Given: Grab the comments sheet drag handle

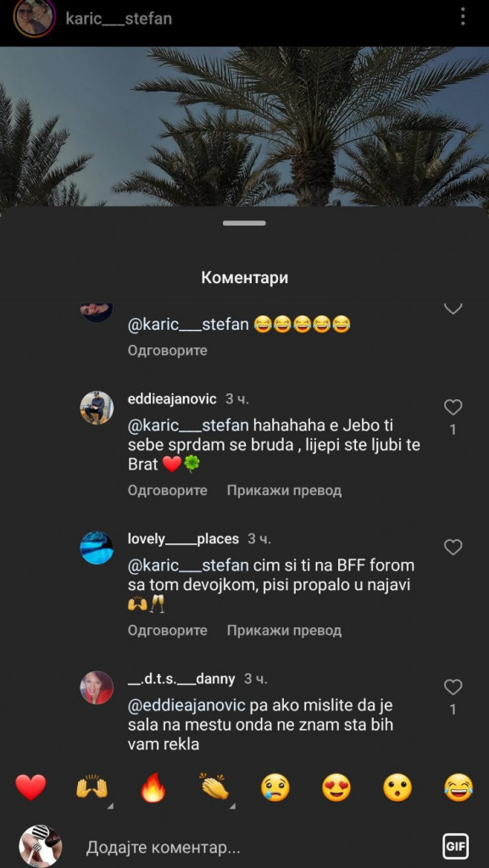Looking at the screenshot, I should [244, 223].
